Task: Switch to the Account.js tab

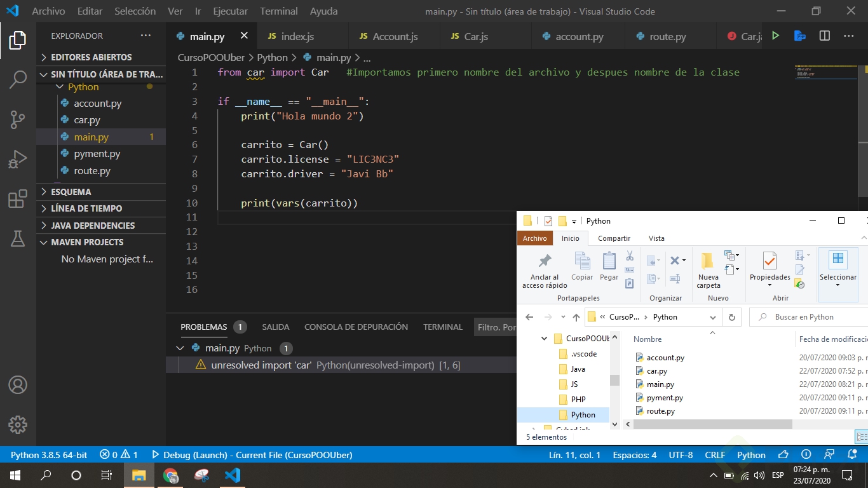Action: 395,36
